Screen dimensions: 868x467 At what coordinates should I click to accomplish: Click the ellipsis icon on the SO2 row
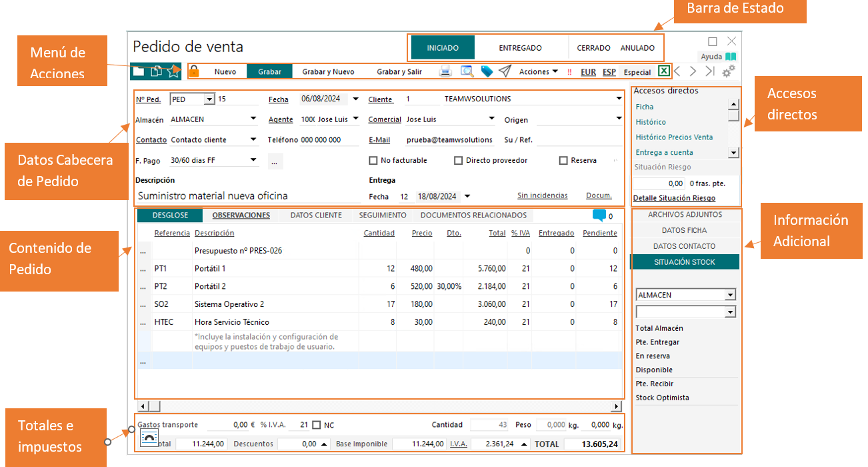[x=142, y=305]
